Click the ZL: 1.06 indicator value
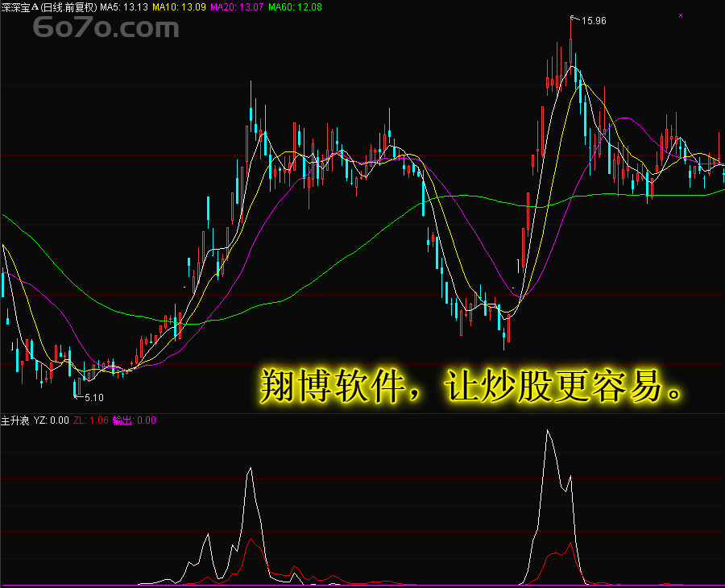This screenshot has width=725, height=588. (90, 420)
